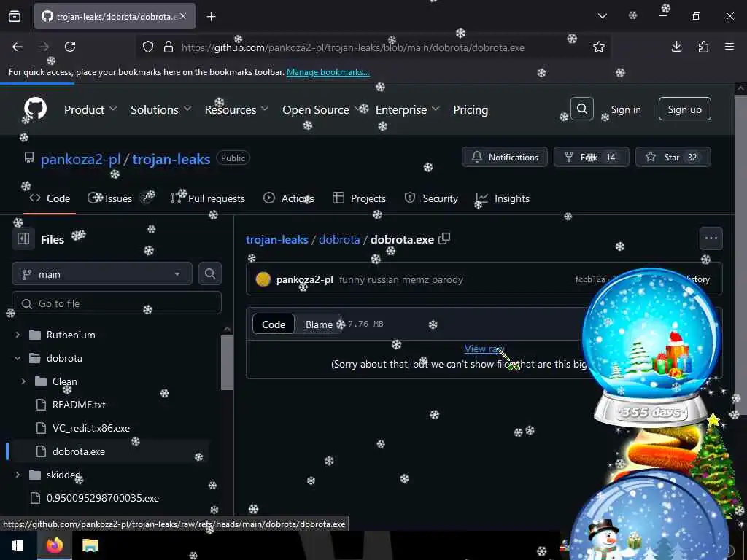This screenshot has height=560, width=747.
Task: Open more file actions ellipsis button
Action: click(711, 238)
